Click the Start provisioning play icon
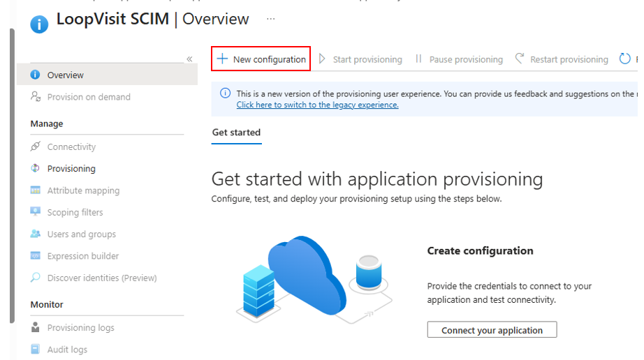 coord(323,59)
